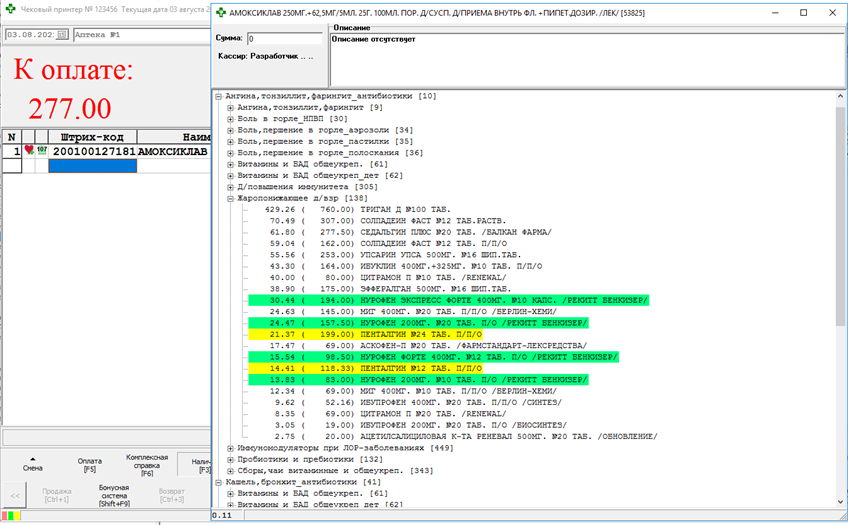Select НУРОФЕН ФОРТЕ 400МГ. №12 row

point(433,357)
